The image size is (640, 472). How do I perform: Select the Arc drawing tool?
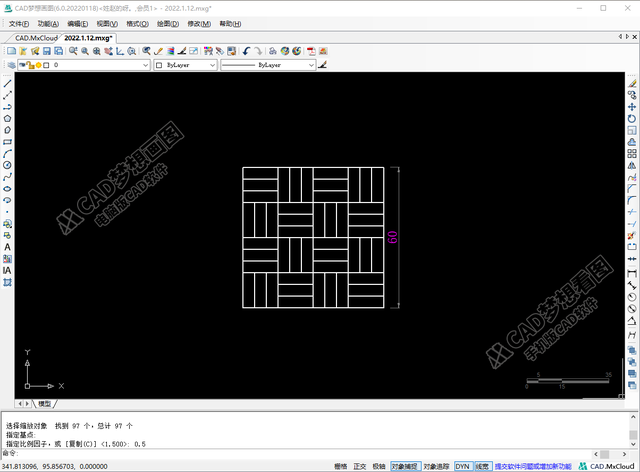7,154
